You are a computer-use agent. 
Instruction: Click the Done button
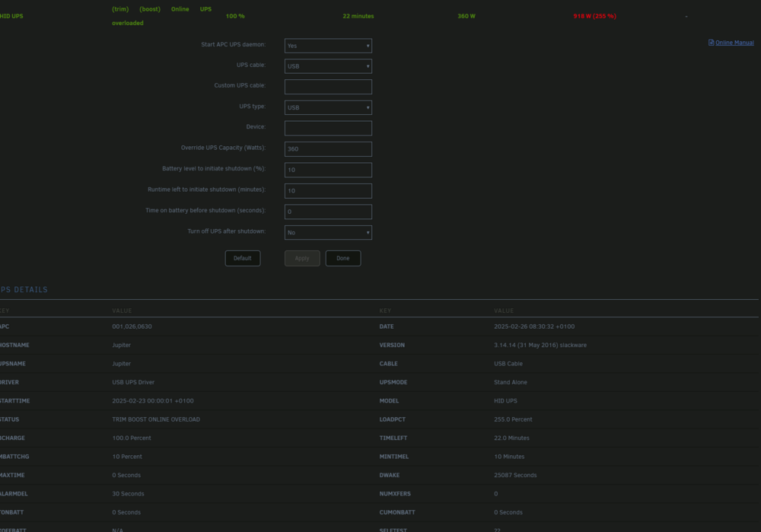[x=343, y=258]
